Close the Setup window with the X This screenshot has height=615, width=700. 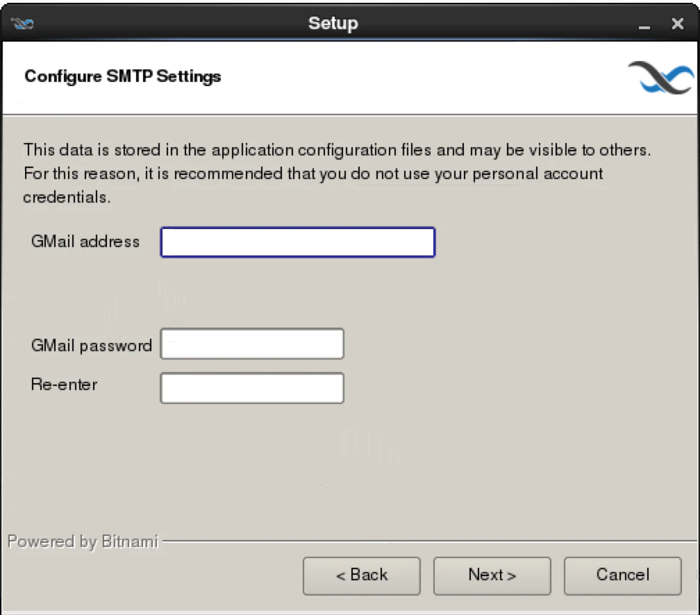tap(678, 23)
